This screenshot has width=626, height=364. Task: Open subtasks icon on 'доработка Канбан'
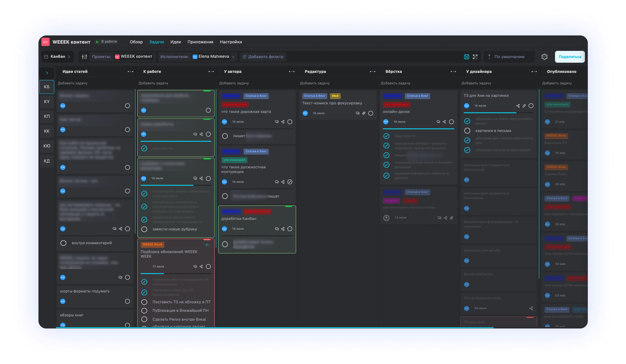click(x=283, y=229)
